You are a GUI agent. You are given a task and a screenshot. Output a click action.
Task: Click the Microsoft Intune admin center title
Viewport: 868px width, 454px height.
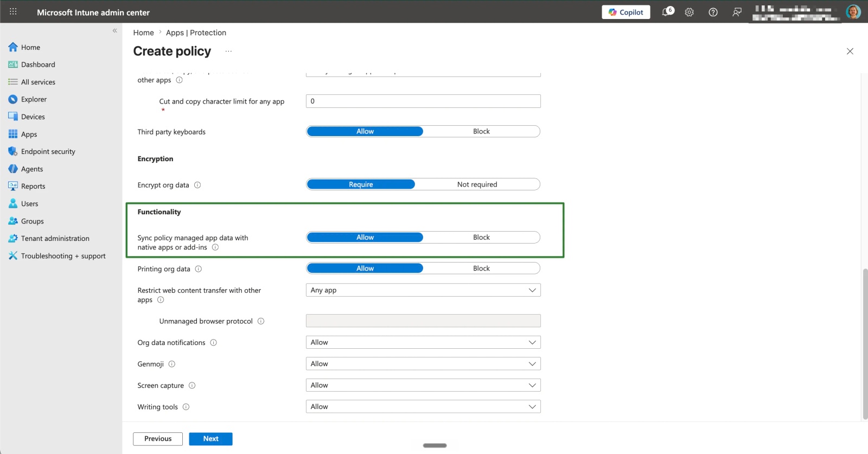pyautogui.click(x=93, y=12)
